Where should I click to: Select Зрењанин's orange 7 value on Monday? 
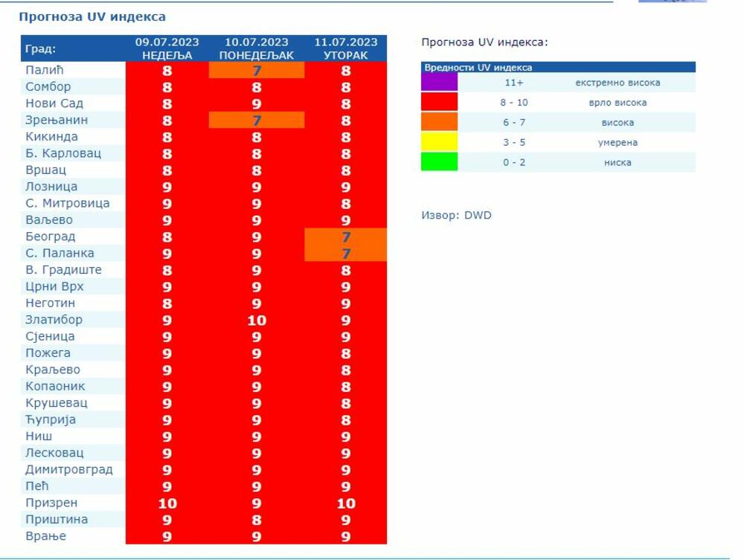tap(257, 120)
